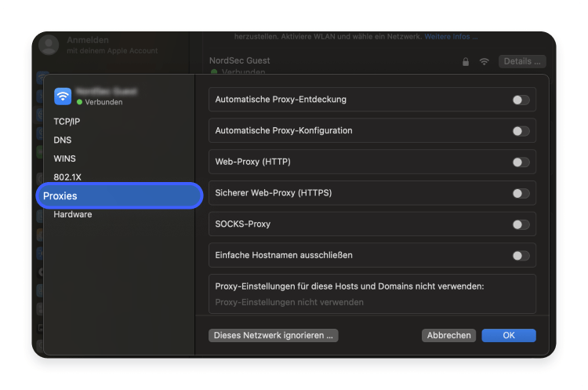Open the Weitere Infos link

point(451,37)
